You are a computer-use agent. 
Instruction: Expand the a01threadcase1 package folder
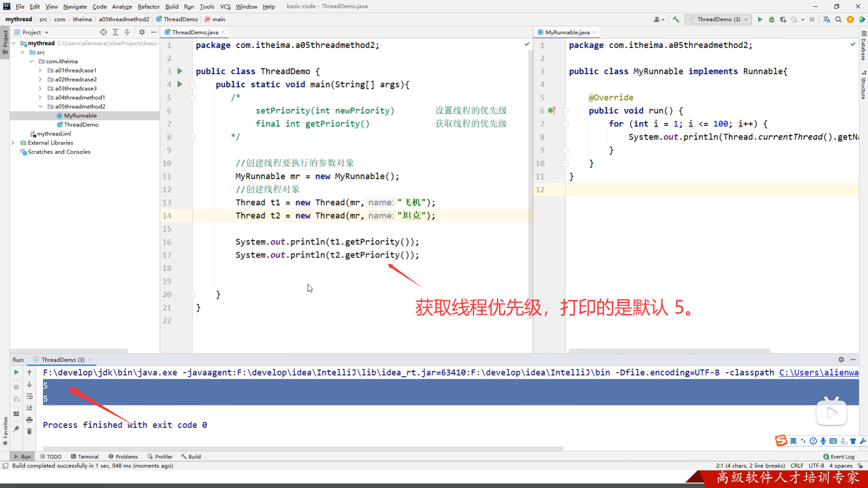coord(40,70)
